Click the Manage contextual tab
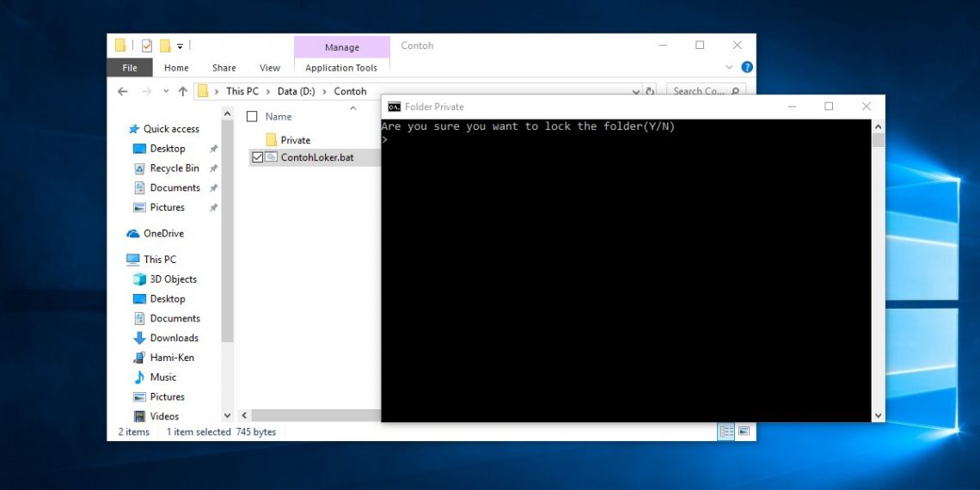 [x=342, y=47]
